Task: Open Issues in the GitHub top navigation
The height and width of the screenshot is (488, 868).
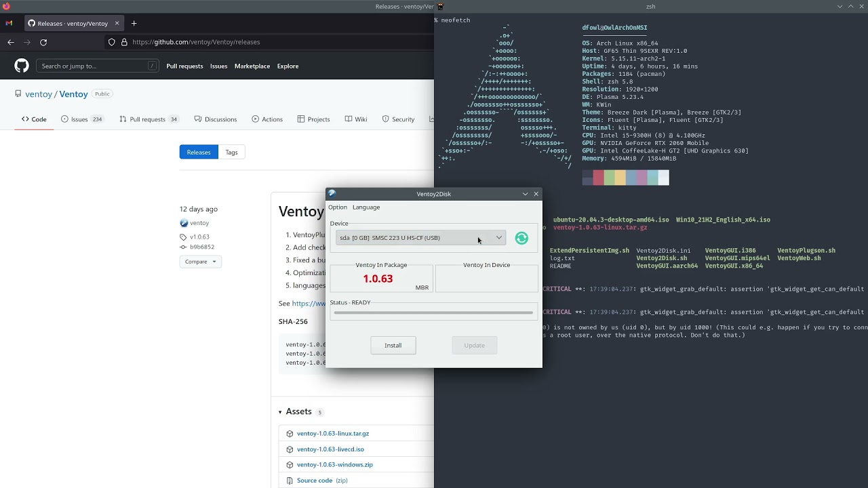Action: [219, 66]
